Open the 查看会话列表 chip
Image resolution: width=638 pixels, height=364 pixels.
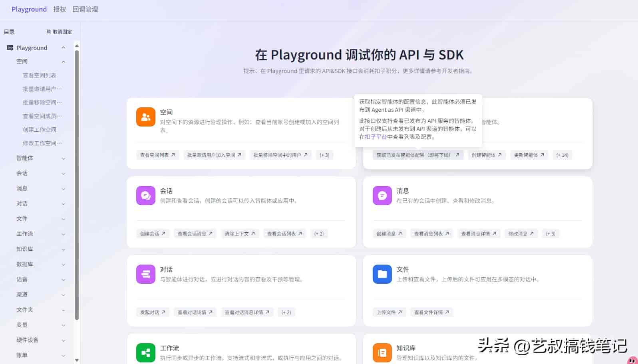[x=284, y=233]
